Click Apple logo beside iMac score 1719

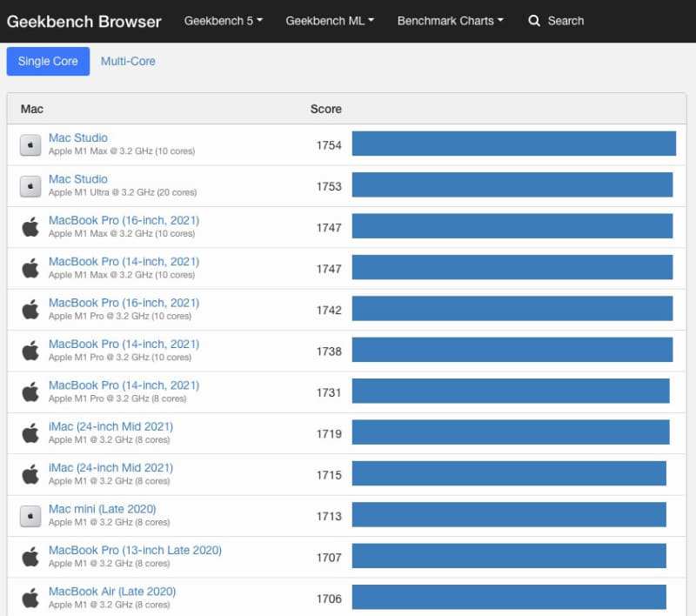pos(30,433)
